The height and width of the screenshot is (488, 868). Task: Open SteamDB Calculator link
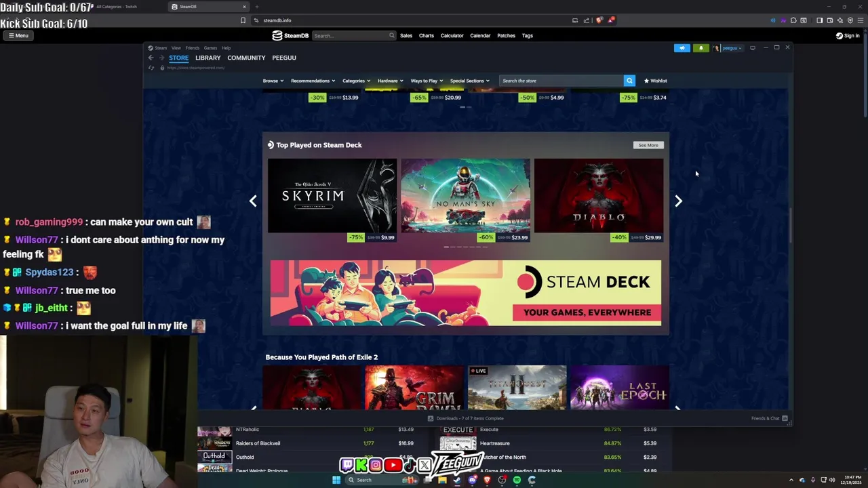point(452,35)
